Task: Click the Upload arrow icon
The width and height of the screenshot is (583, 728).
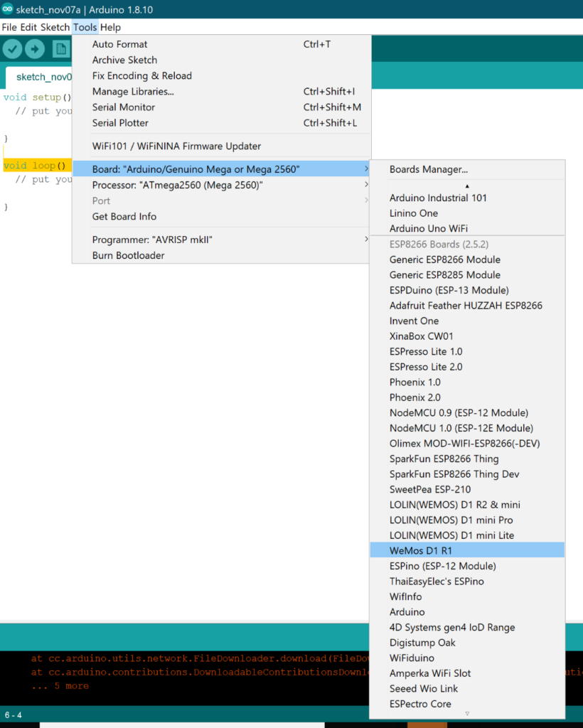Action: (35, 49)
